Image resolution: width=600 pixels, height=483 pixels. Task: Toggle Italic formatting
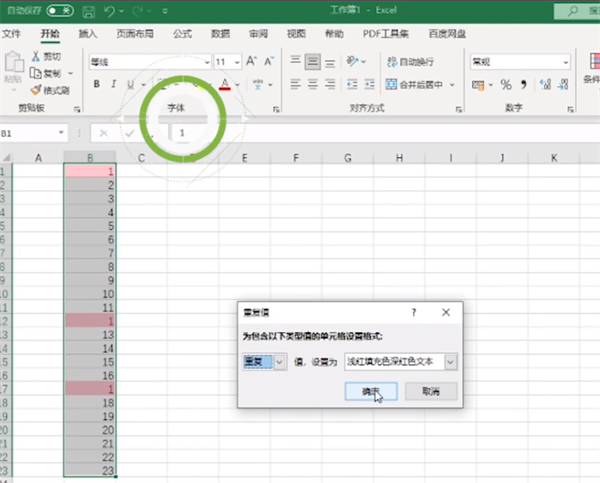point(114,84)
